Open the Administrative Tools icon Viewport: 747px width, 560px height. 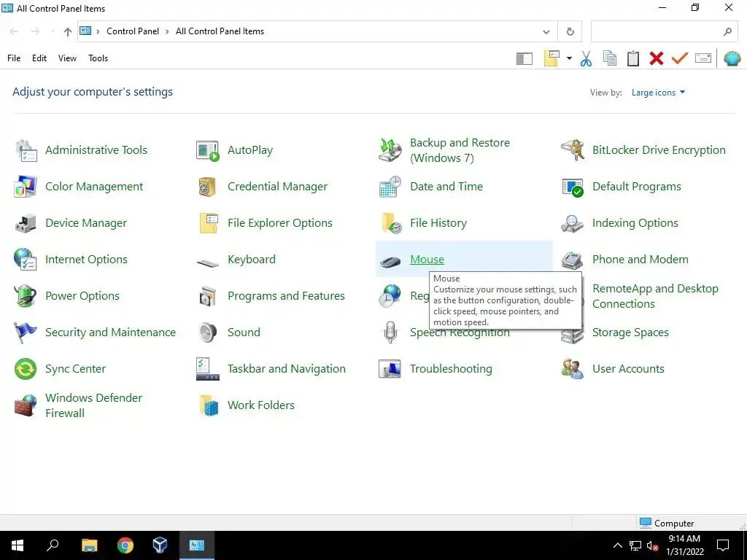click(x=26, y=150)
